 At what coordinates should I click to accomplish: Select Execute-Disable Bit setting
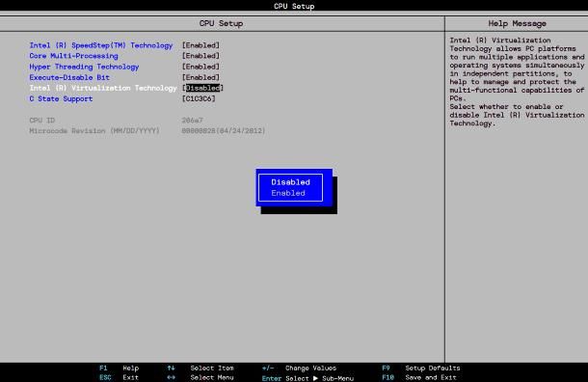[x=69, y=77]
